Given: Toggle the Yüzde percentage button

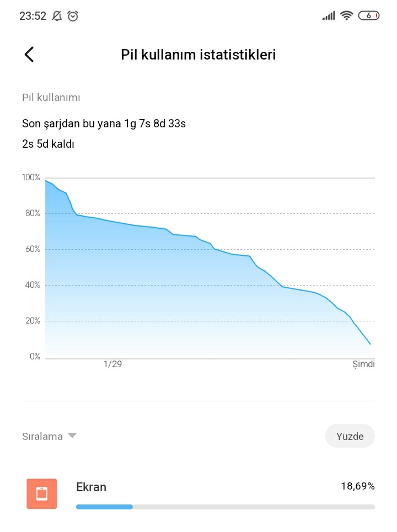Looking at the screenshot, I should 350,436.
